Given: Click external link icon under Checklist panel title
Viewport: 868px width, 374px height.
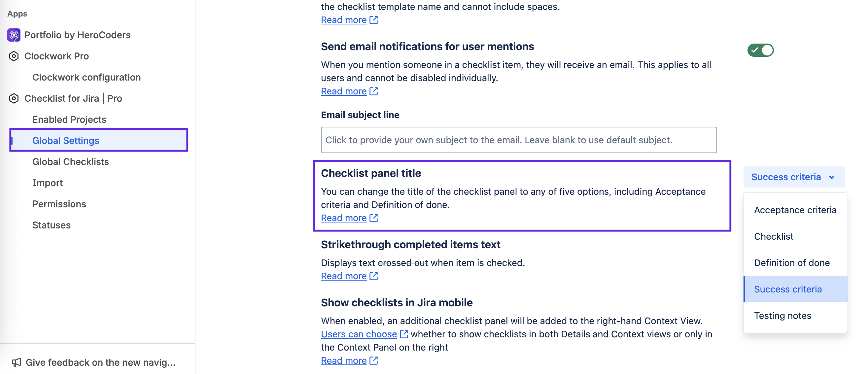Looking at the screenshot, I should [x=374, y=218].
